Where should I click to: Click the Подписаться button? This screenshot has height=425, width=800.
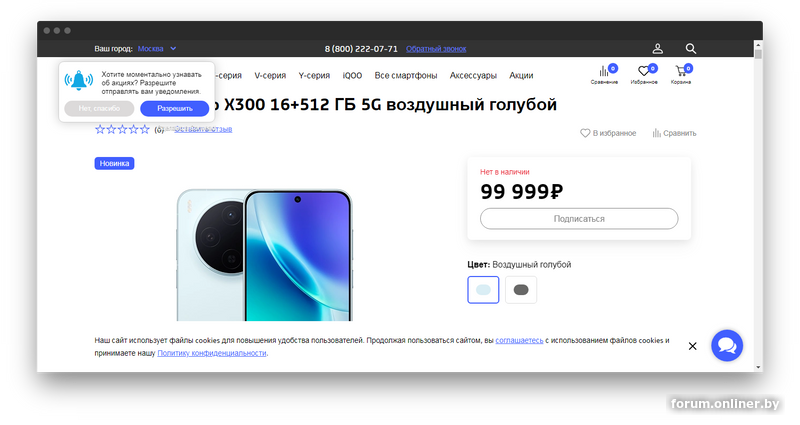point(579,219)
